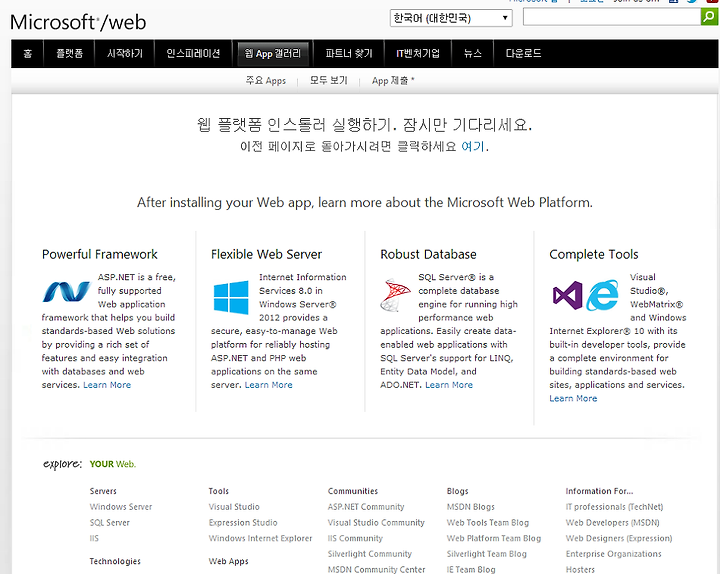The height and width of the screenshot is (574, 720).
Task: Open the Web Tools Team Blog link
Action: pos(488,523)
